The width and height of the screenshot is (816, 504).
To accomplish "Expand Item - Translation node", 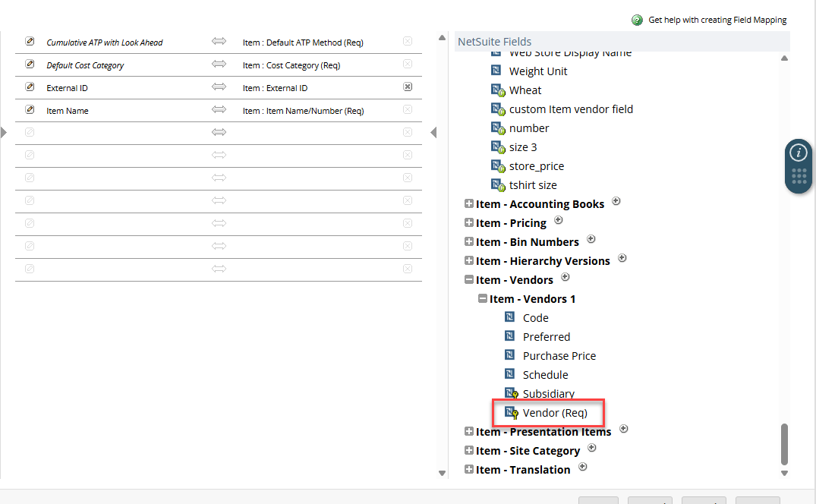I will [x=469, y=470].
